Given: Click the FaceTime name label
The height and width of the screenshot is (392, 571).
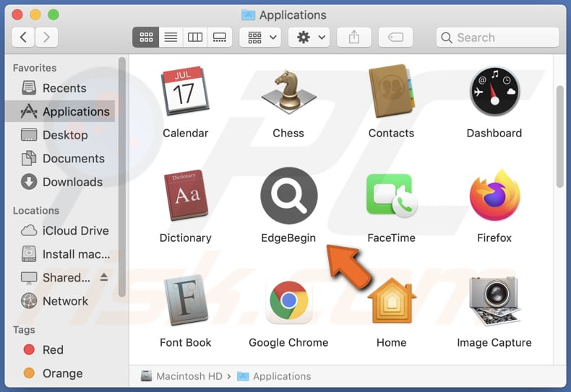Looking at the screenshot, I should 392,238.
